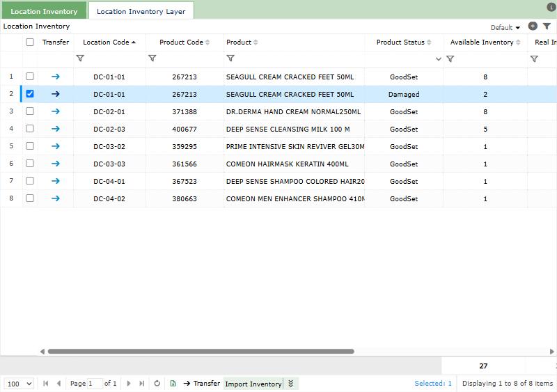This screenshot has width=557, height=392.
Task: Go to last page in pager
Action: point(142,384)
